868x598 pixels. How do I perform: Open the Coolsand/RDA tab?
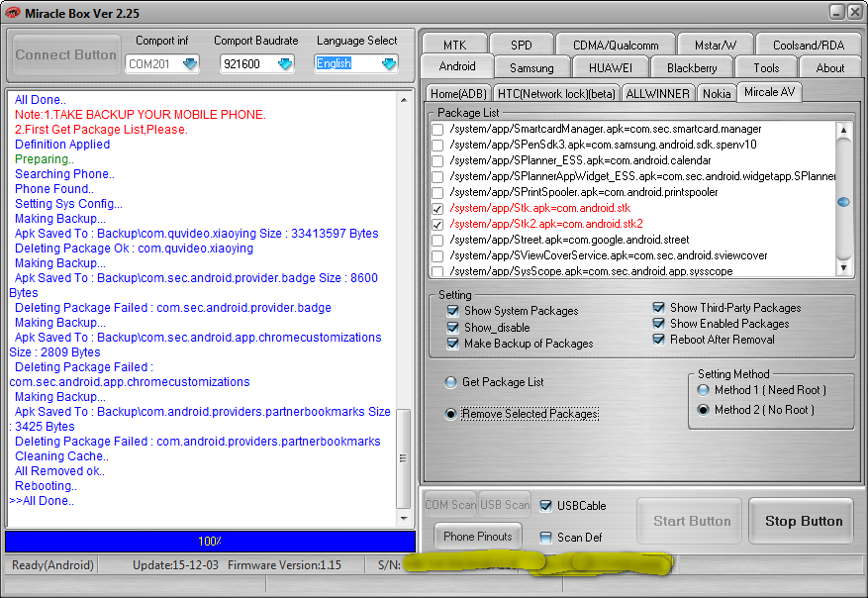[x=809, y=45]
